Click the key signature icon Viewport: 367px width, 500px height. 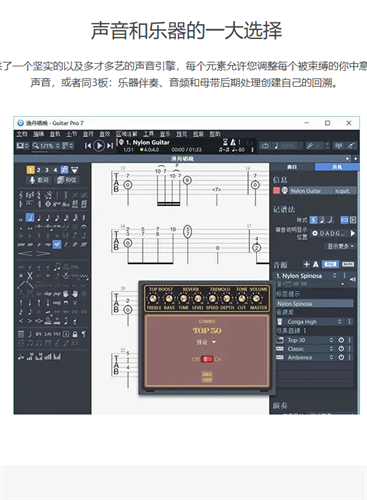[30, 195]
